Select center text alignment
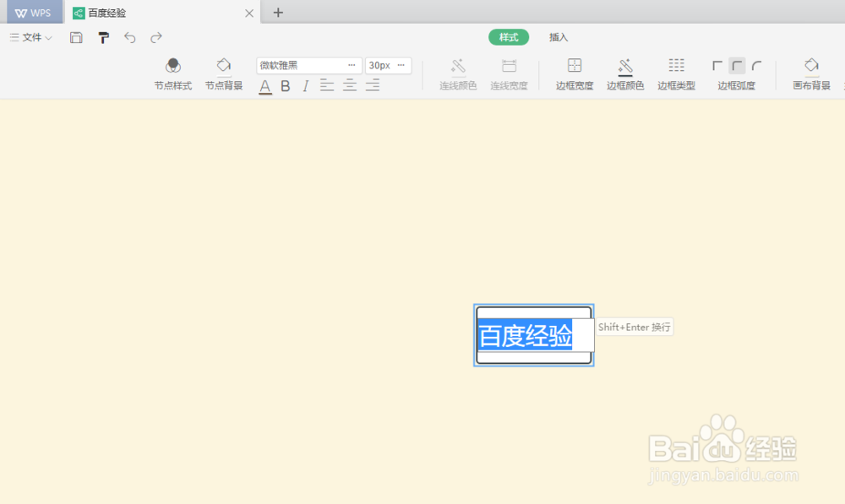 pyautogui.click(x=349, y=85)
